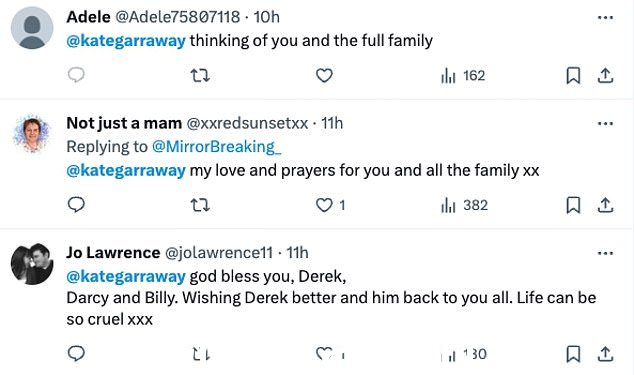Share Adele's tweet
The height and width of the screenshot is (375, 634).
[605, 76]
